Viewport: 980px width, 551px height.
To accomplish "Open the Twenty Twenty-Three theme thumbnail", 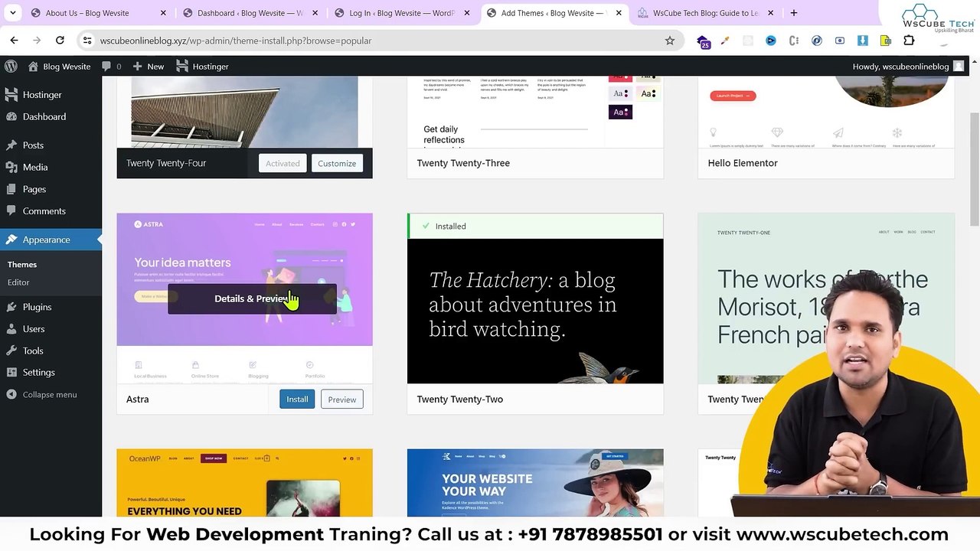I will (535, 111).
